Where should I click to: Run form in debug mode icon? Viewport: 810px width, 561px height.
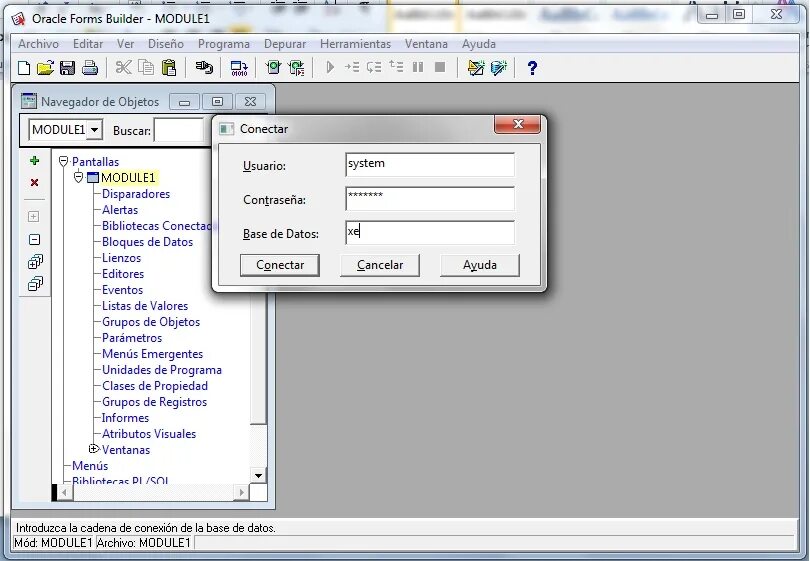(x=297, y=68)
